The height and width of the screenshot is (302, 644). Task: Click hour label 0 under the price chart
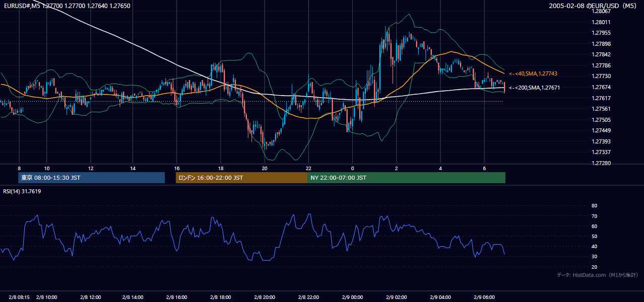[353, 168]
